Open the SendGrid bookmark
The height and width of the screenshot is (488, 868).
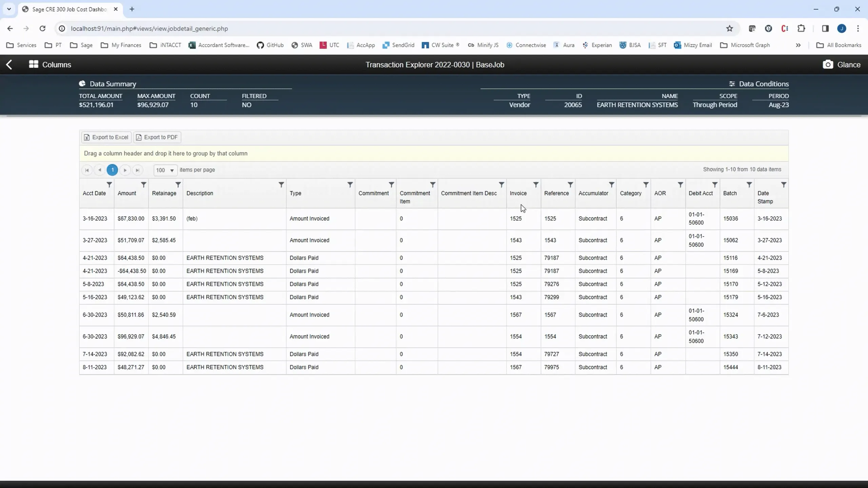[398, 45]
